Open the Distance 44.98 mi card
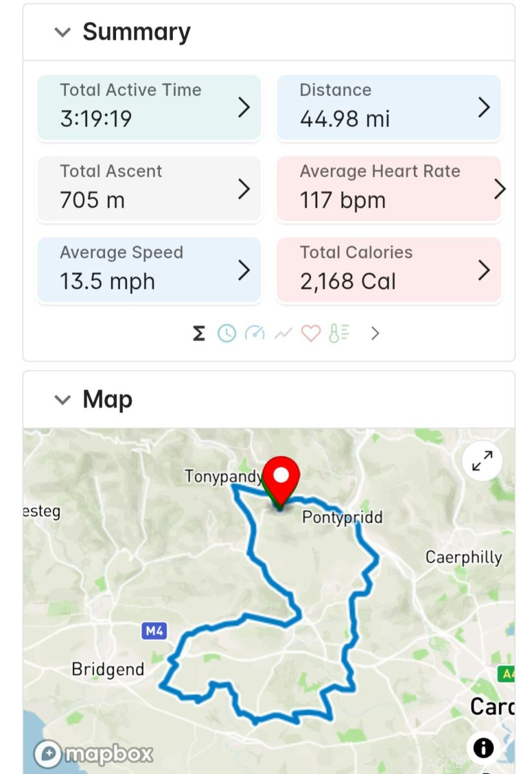 [388, 108]
